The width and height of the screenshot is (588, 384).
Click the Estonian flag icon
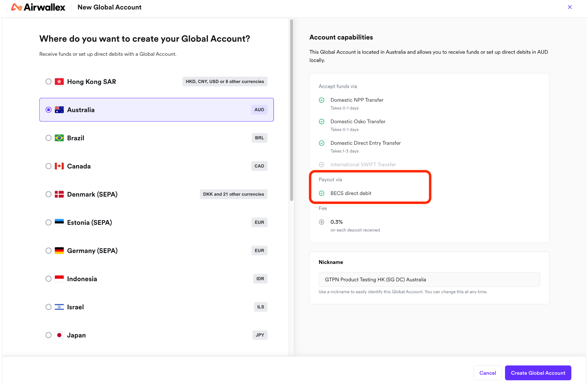click(x=59, y=222)
